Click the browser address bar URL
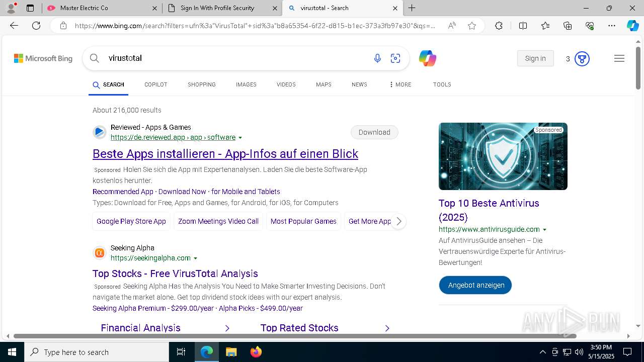 (255, 26)
